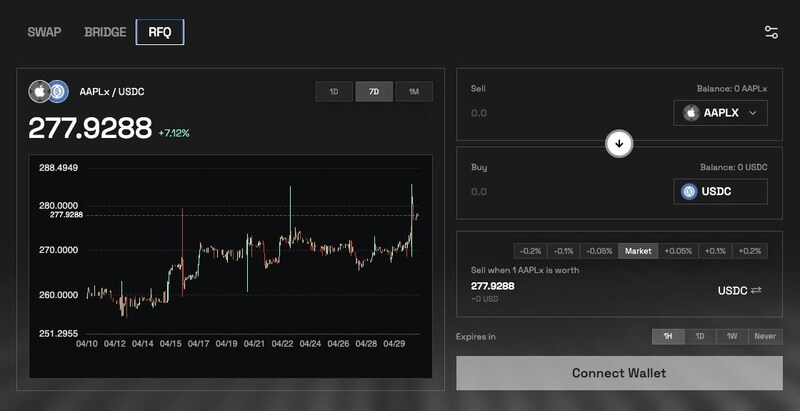Set expiry to 1D
This screenshot has width=800, height=411.
(700, 337)
